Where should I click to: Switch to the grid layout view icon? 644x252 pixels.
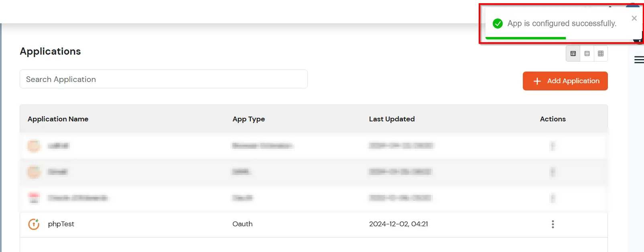601,53
